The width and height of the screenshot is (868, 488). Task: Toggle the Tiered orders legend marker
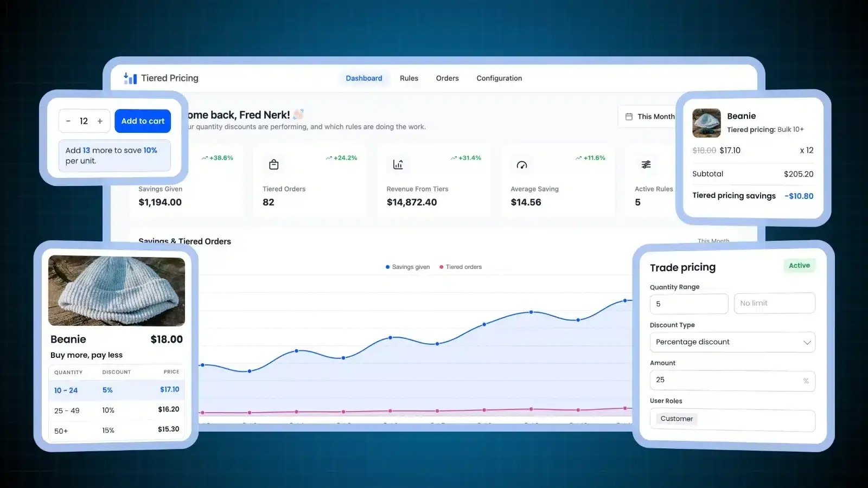(441, 267)
